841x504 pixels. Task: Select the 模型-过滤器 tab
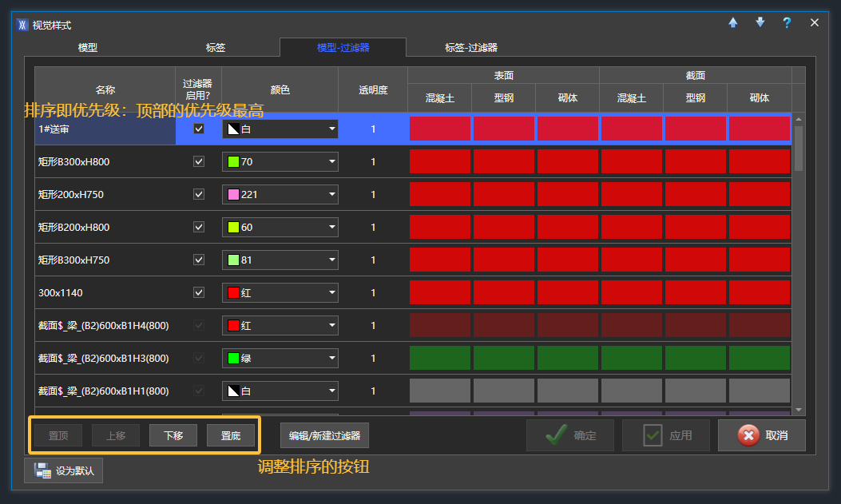pos(343,47)
